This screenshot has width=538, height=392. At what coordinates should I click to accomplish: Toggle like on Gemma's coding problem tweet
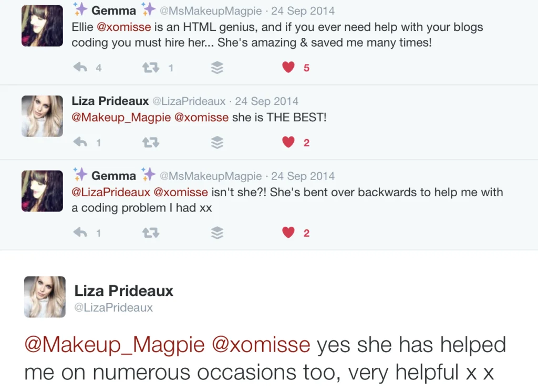point(288,232)
